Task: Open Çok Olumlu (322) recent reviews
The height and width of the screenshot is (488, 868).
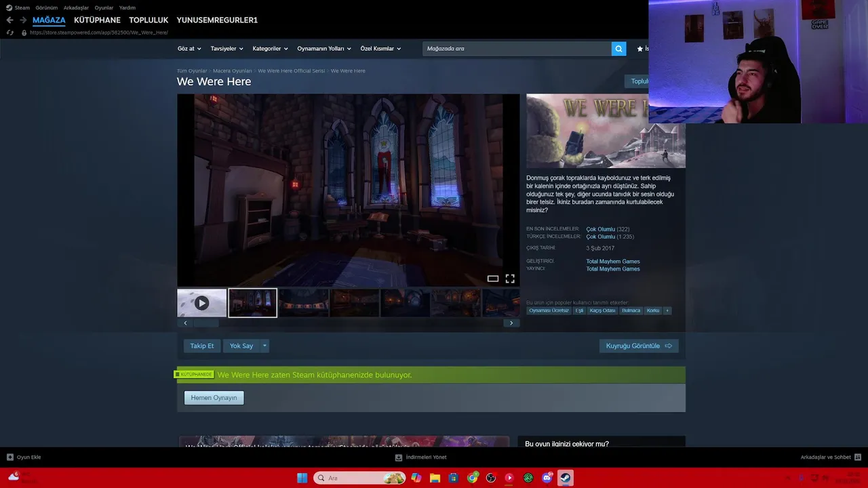Action: tap(608, 229)
